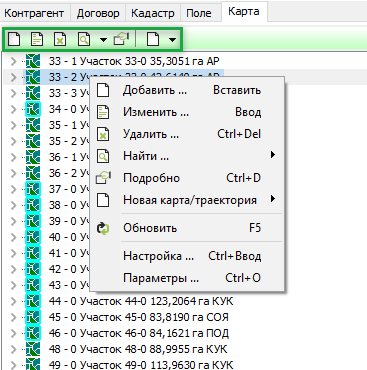Select row 45 - 0 Участок 45-0 83,8190 га СОЯ
367x370 pixels.
(x=139, y=317)
